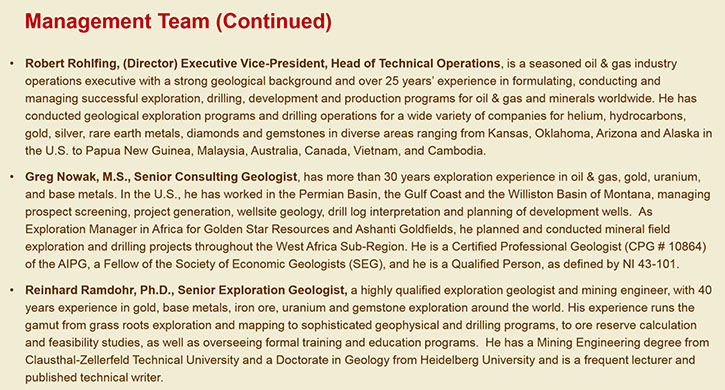Select the name Robert Rohlfing
725x390 pixels.
point(72,63)
